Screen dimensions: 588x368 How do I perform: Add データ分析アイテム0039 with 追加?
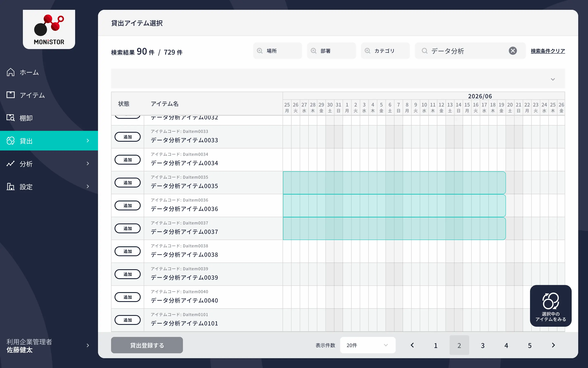click(128, 274)
